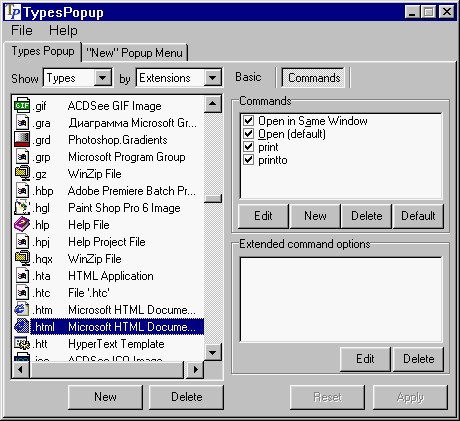Viewport: 460px width, 421px height.
Task: Select Microsoft Program Group row
Action: click(x=108, y=157)
